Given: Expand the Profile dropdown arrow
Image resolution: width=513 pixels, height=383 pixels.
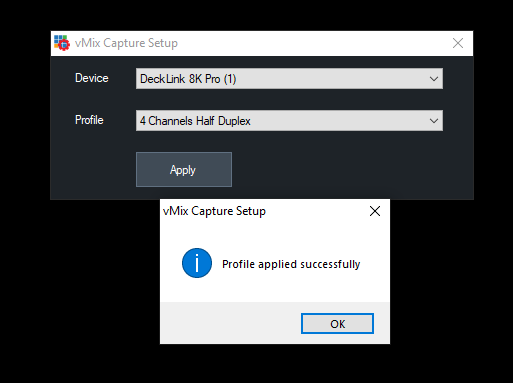Looking at the screenshot, I should 434,121.
